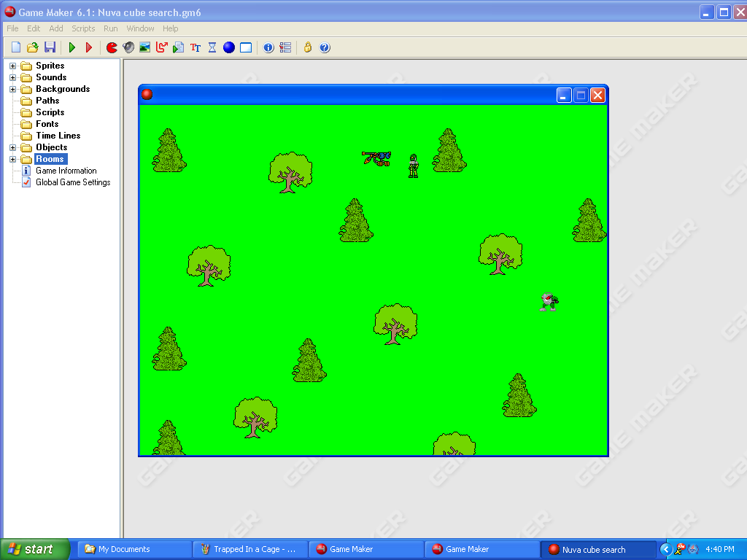Create a new time line via the hourglass icon
This screenshot has width=747, height=560.
212,47
